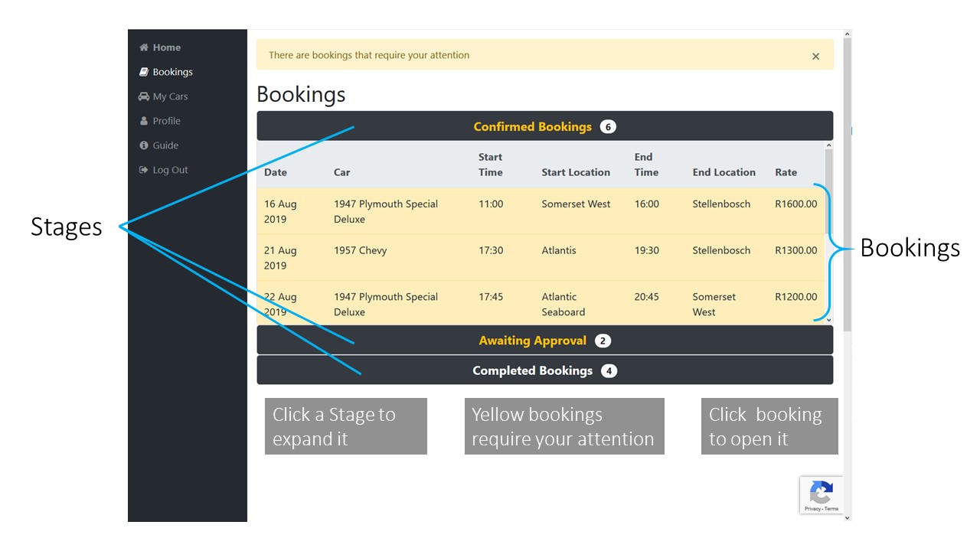Screen dimensions: 980x551
Task: Click the Profile person icon
Action: pos(143,121)
